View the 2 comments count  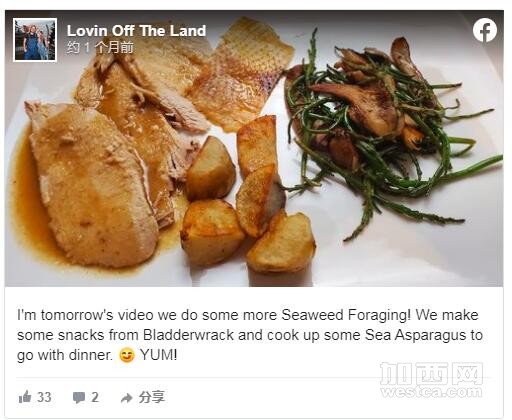coord(95,397)
